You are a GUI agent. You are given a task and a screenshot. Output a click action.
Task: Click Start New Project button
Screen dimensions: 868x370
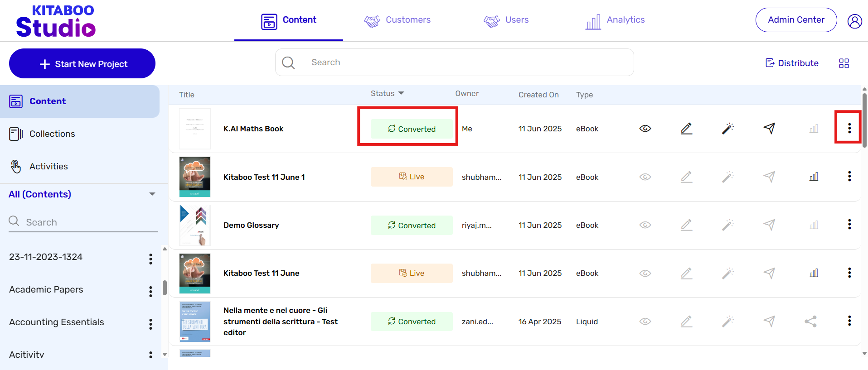coord(82,63)
